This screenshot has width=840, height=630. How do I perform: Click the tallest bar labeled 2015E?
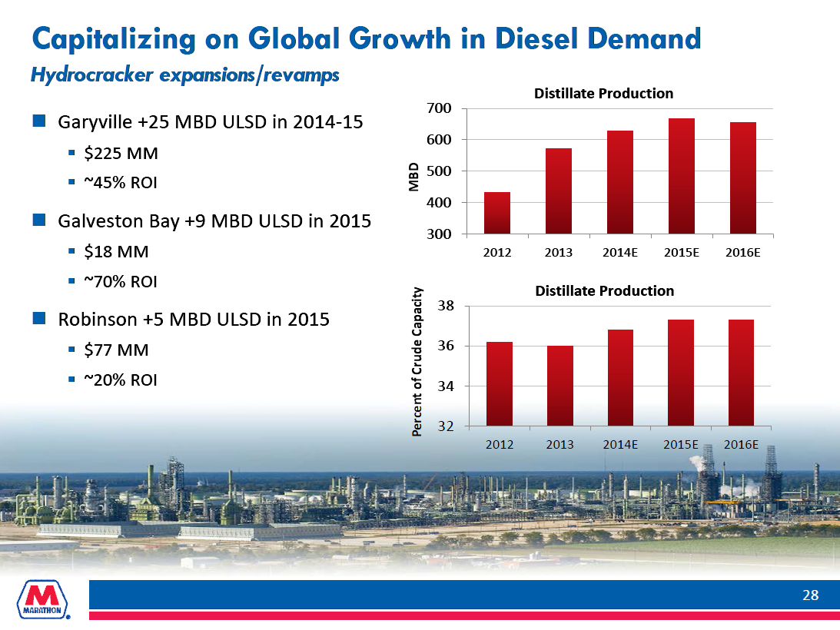(680, 173)
